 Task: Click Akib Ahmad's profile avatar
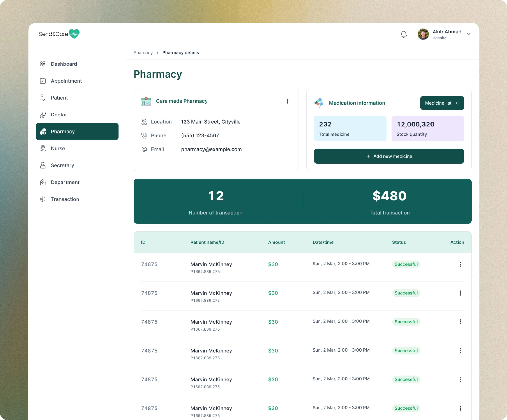point(423,34)
